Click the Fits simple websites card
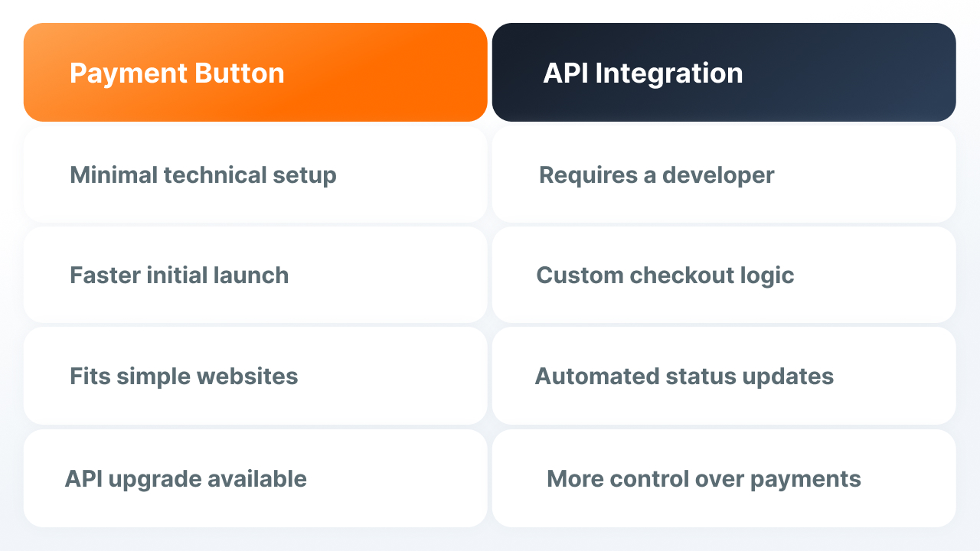This screenshot has width=980, height=551. point(256,376)
